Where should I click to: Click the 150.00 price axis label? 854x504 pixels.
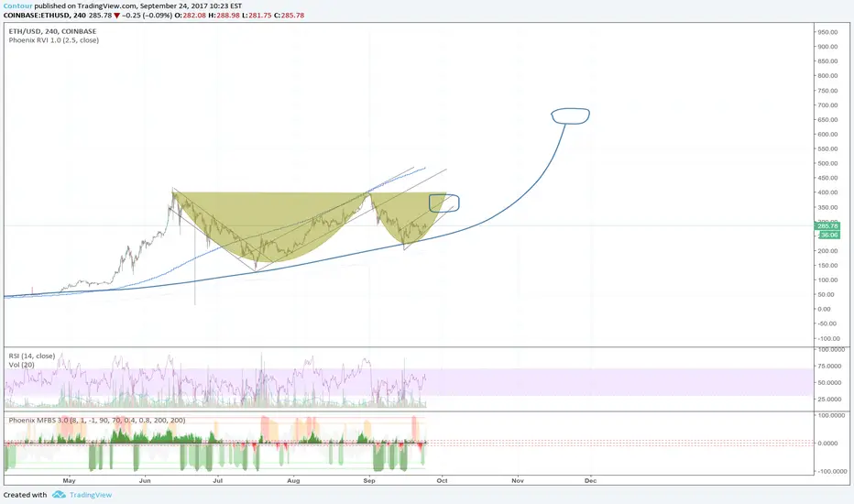tap(827, 266)
